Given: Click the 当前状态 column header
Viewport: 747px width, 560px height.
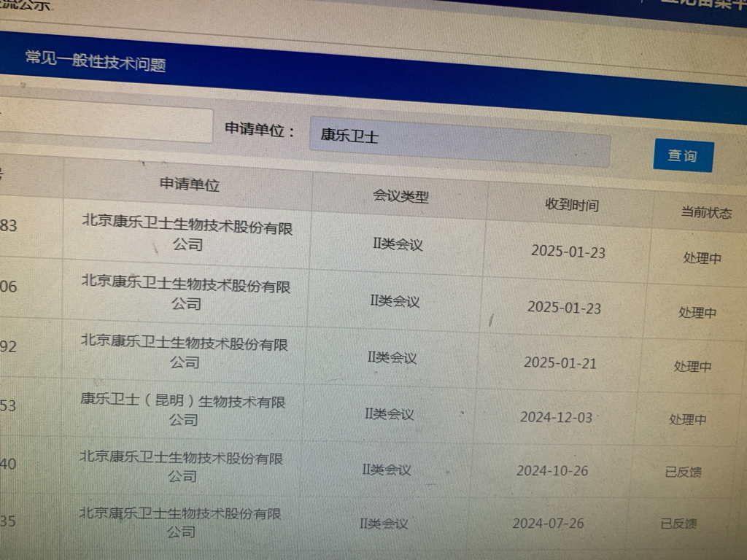Looking at the screenshot, I should click(706, 212).
